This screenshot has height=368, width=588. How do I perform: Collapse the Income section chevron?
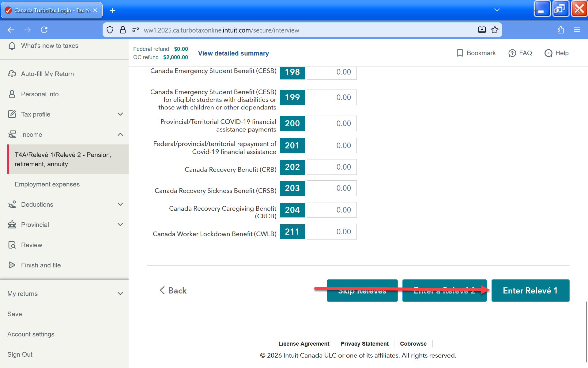pyautogui.click(x=120, y=135)
